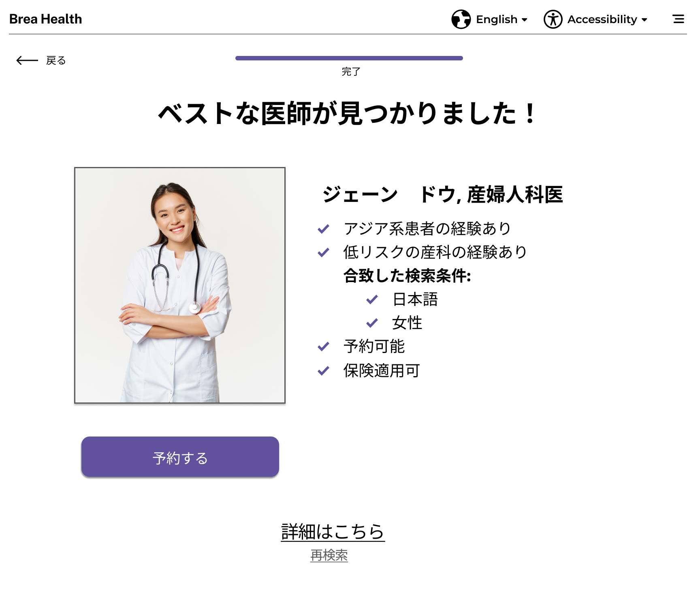Click the 予約する booking button
Viewport: 700px width, 597px height.
180,457
